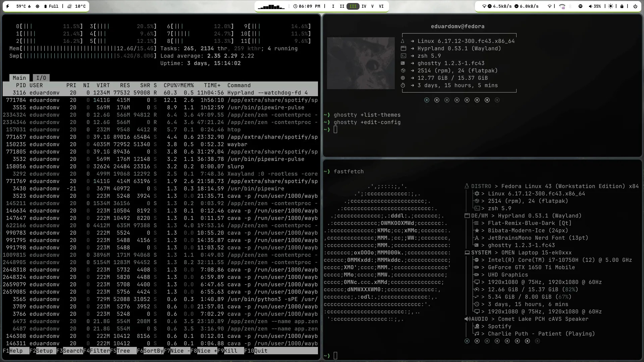Select workspace VI in the bar
The height and width of the screenshot is (362, 644).
tap(381, 6)
